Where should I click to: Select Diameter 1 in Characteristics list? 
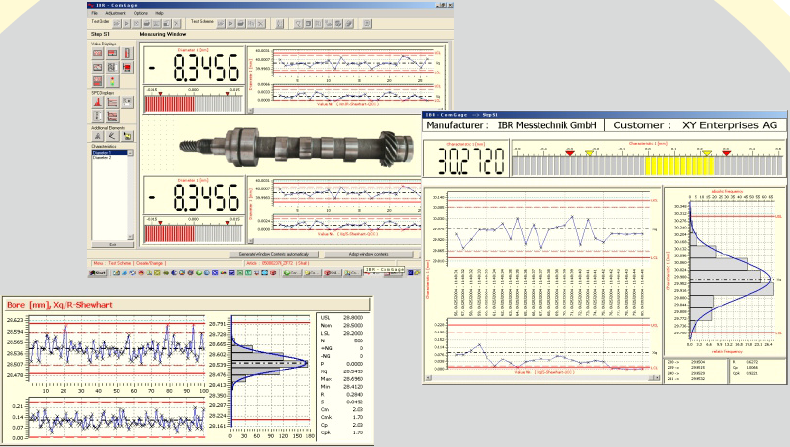109,153
